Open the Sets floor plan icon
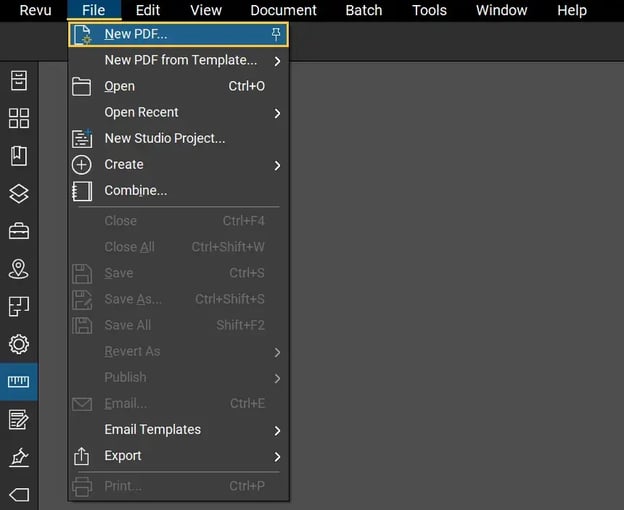Image resolution: width=624 pixels, height=510 pixels. pyautogui.click(x=19, y=306)
